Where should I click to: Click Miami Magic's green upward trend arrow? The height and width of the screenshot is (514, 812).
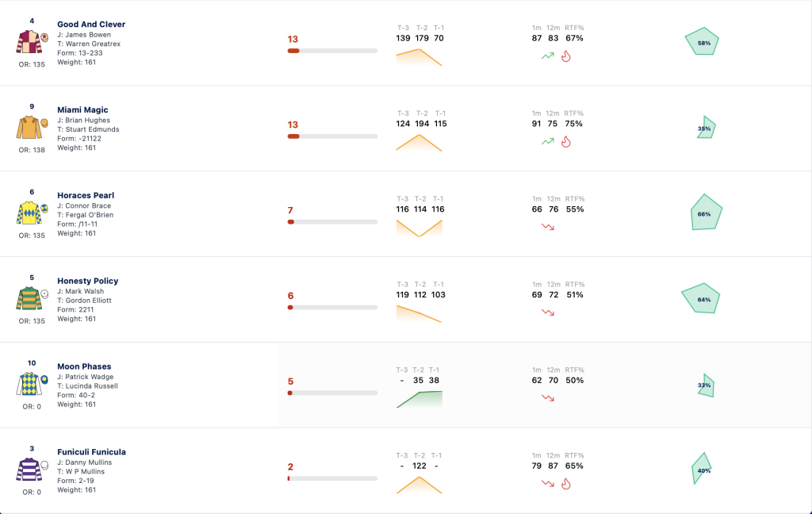(x=548, y=141)
